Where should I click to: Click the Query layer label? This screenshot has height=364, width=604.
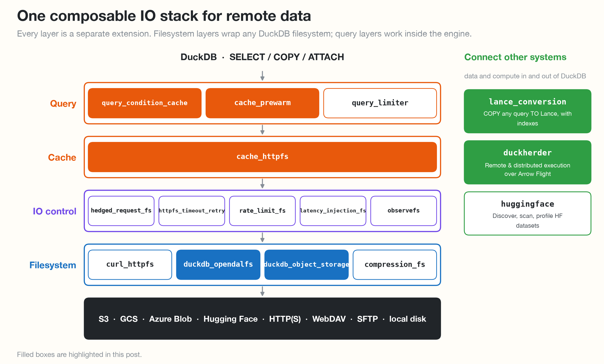[x=63, y=104]
